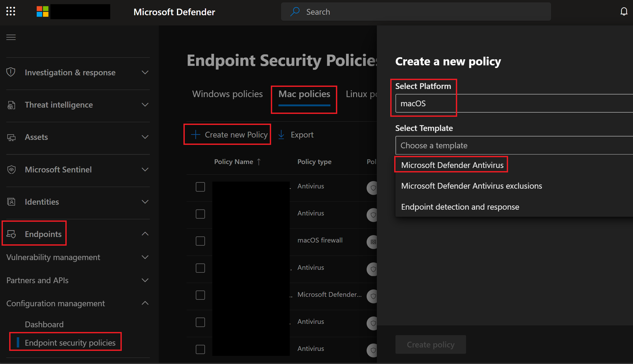
Task: Expand the Assets chevron
Action: tap(145, 137)
